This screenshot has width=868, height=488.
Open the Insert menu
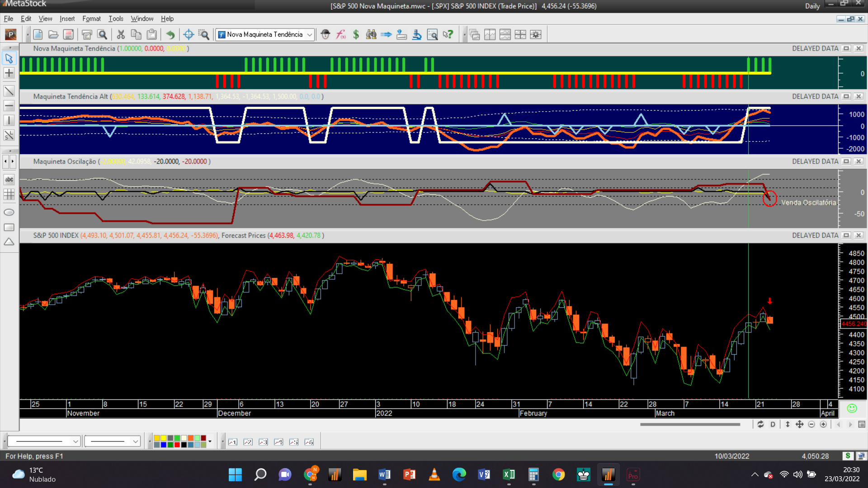click(67, 19)
